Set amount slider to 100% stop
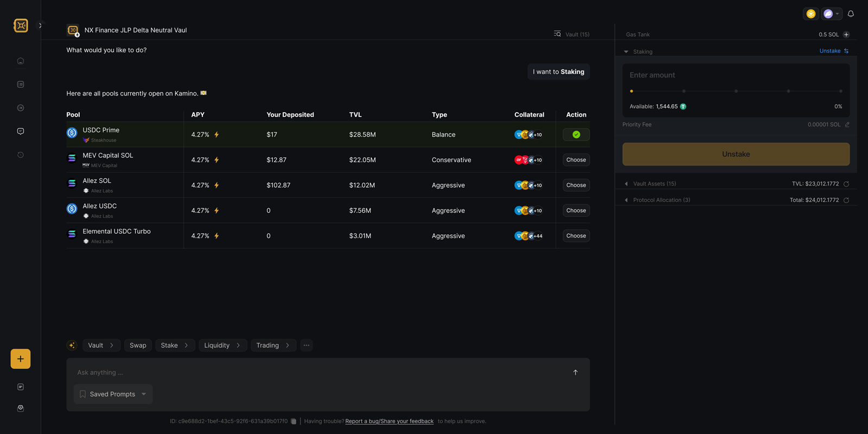Viewport: 868px width, 434px height. (x=841, y=91)
